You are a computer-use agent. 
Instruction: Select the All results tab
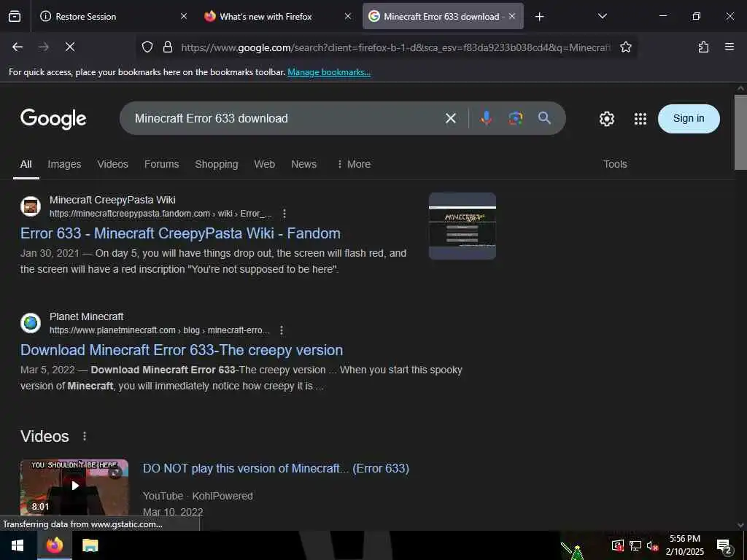pyautogui.click(x=26, y=164)
